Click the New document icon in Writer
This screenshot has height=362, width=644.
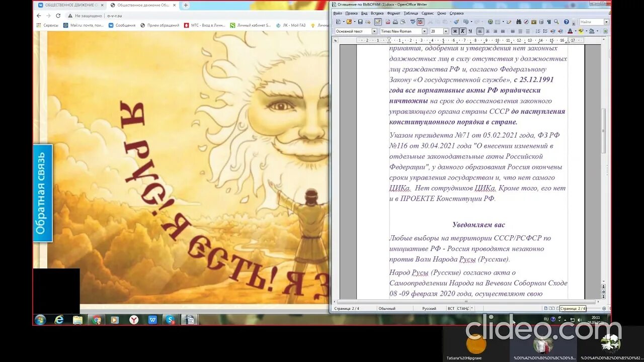(x=339, y=22)
